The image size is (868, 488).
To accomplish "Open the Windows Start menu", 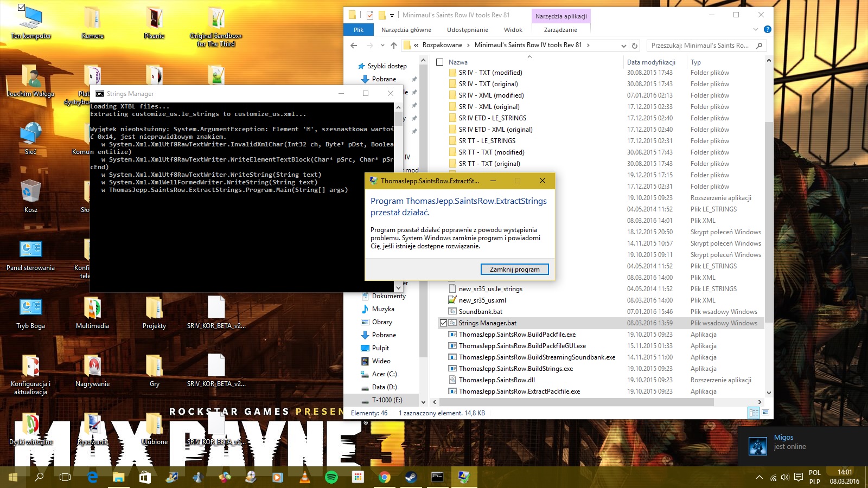I will pyautogui.click(x=13, y=477).
